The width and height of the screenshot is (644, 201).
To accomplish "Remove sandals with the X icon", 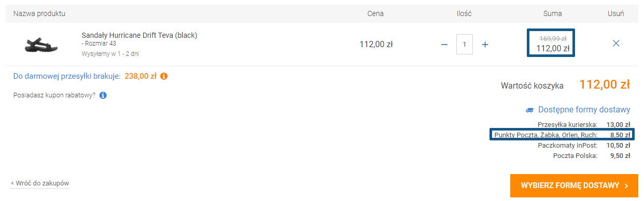I will pyautogui.click(x=616, y=44).
